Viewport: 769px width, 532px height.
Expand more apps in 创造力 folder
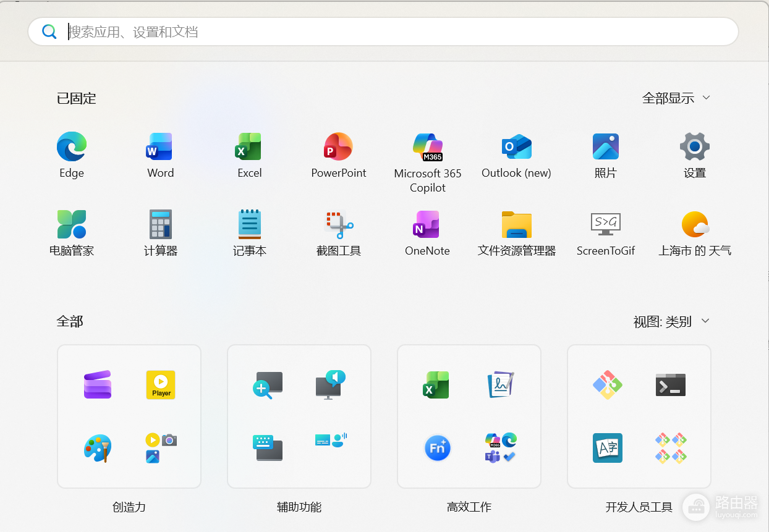[x=161, y=449]
